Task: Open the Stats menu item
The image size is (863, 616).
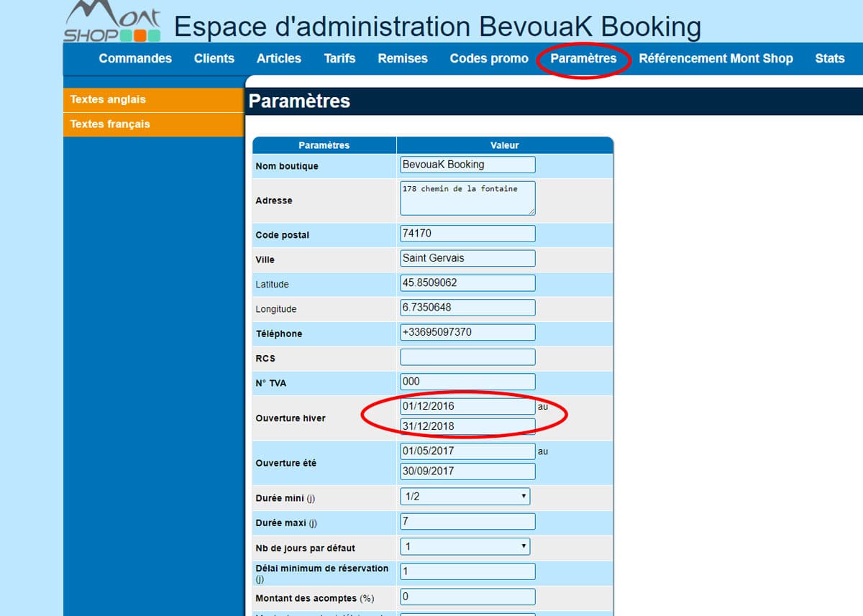Action: click(830, 58)
